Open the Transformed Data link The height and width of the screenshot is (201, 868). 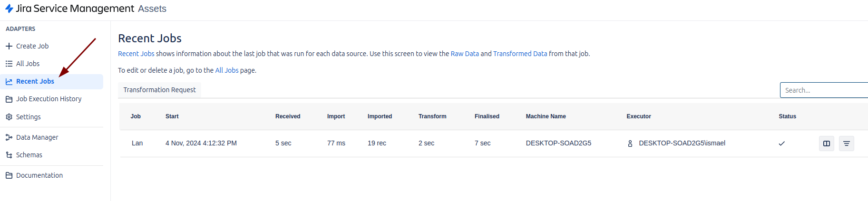point(520,54)
